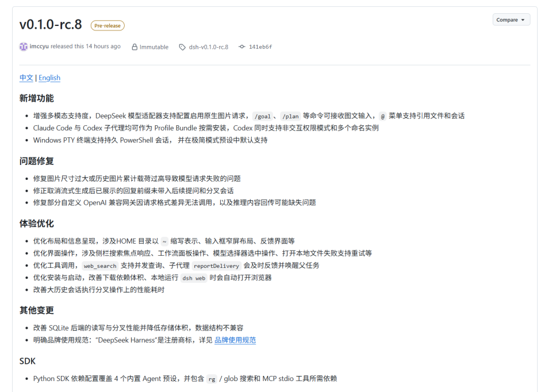Click the Immutable label text

point(154,47)
